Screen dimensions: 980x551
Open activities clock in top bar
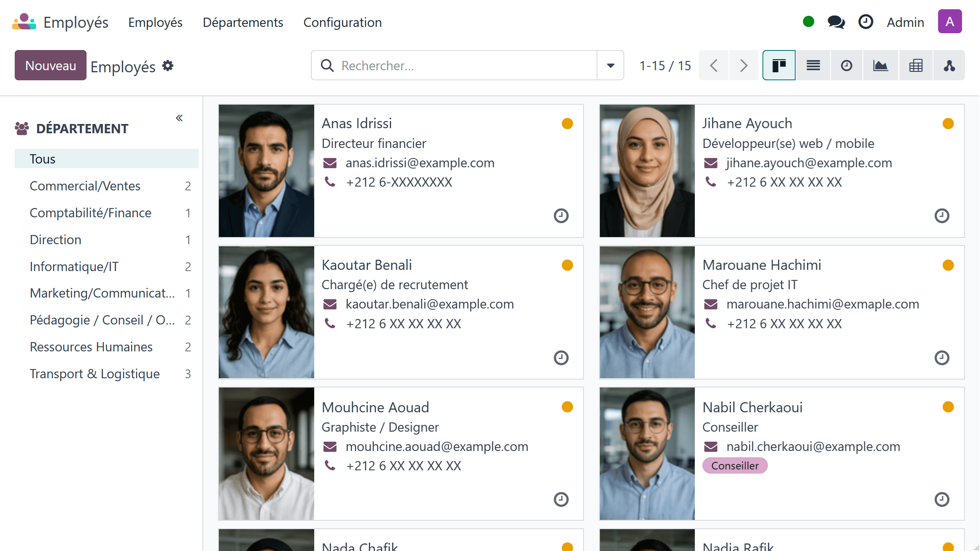click(x=866, y=22)
